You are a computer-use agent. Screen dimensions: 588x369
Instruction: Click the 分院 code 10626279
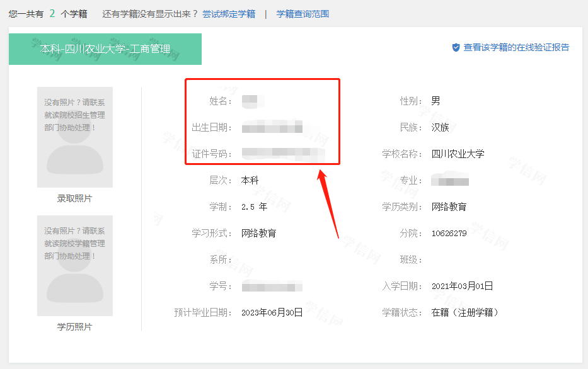point(449,234)
